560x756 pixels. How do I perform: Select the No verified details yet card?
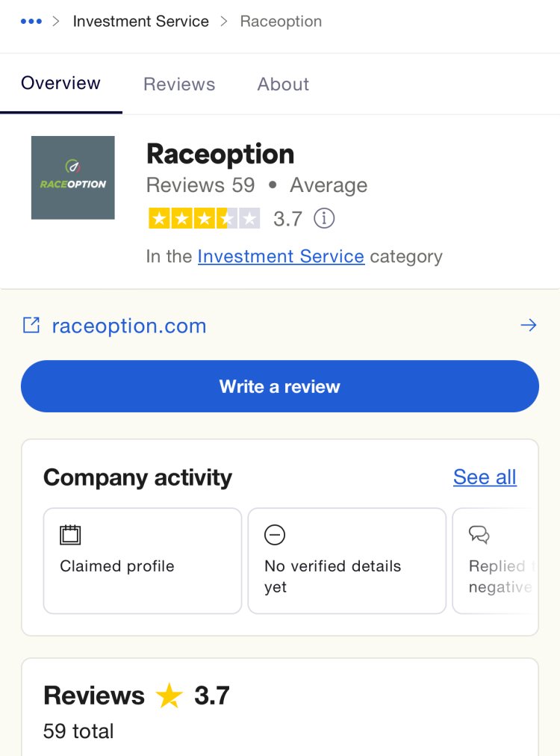347,561
